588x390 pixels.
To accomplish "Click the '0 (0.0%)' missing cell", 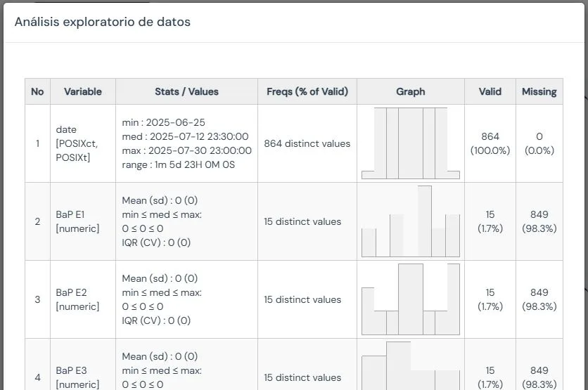I will click(539, 143).
